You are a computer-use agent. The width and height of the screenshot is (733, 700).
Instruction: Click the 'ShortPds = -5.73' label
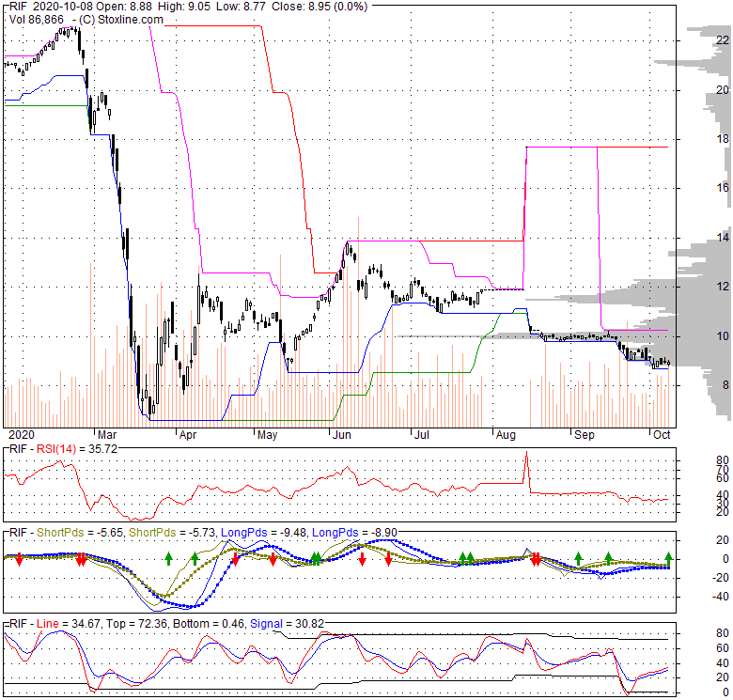pyautogui.click(x=173, y=532)
